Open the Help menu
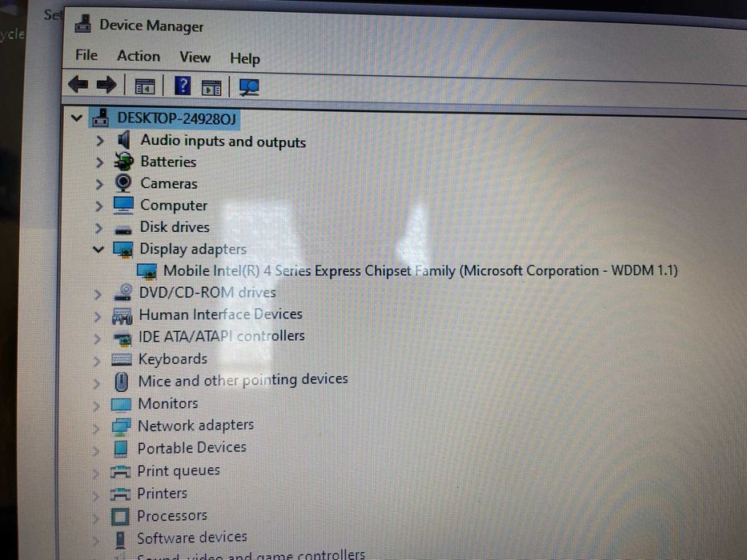The image size is (747, 560). [245, 58]
